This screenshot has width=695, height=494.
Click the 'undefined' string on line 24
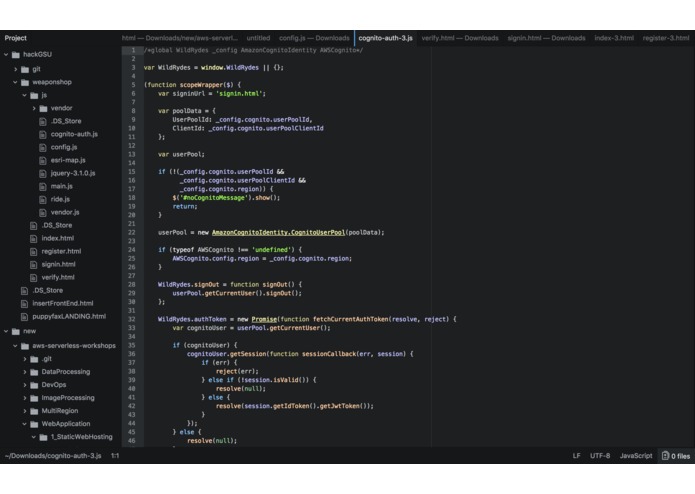click(270, 250)
